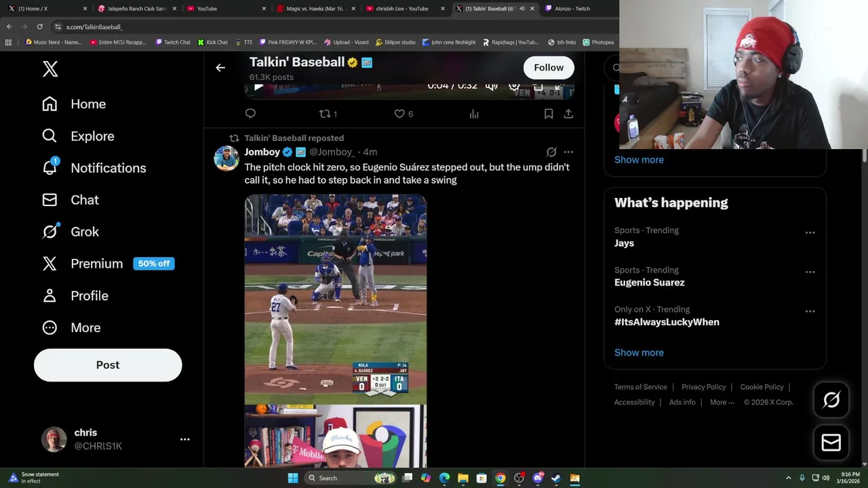Click the reply icon under the video post
The width and height of the screenshot is (868, 488).
pyautogui.click(x=250, y=113)
